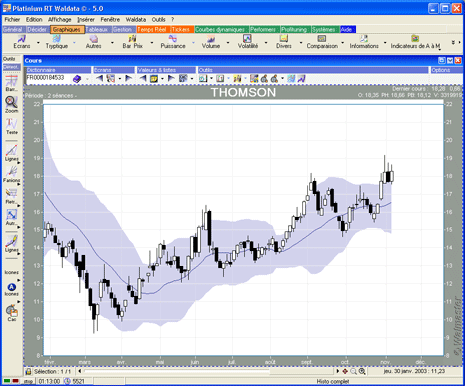The width and height of the screenshot is (465, 386).
Task: Toggle the lock icon beside Sélection
Action: click(x=28, y=371)
